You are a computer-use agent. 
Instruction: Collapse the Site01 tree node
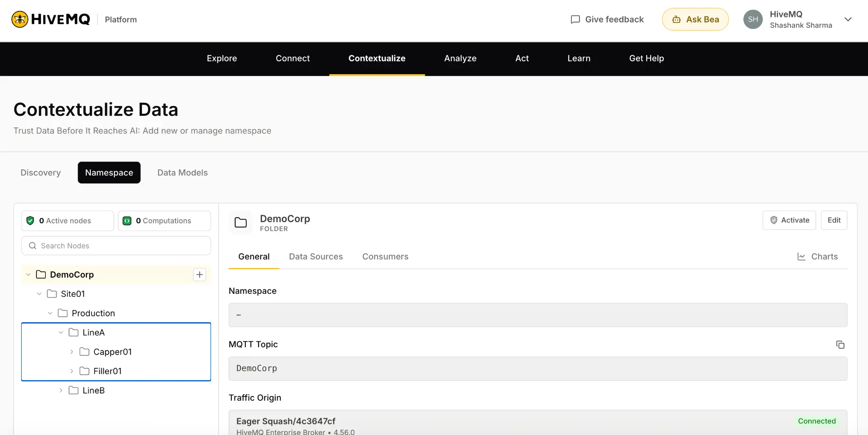tap(39, 294)
